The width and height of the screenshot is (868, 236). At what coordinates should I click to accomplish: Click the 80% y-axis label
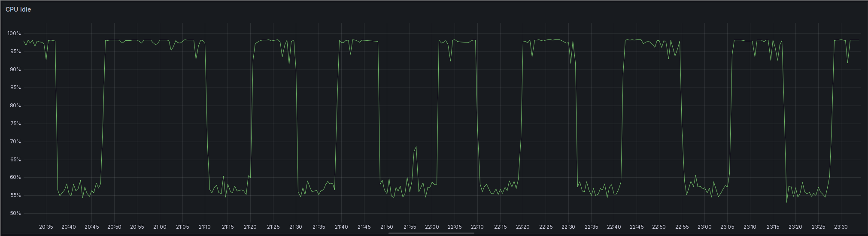click(15, 106)
